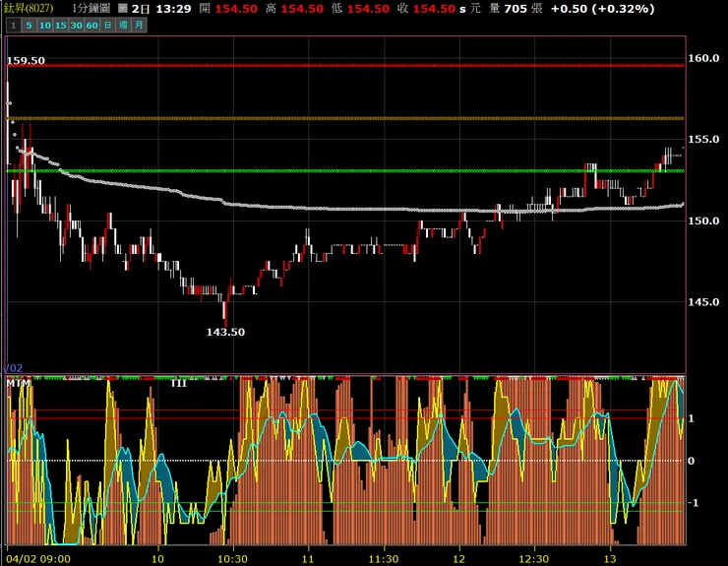Click the MTM indicator label
Image resolution: width=728 pixels, height=566 pixels.
tap(18, 383)
